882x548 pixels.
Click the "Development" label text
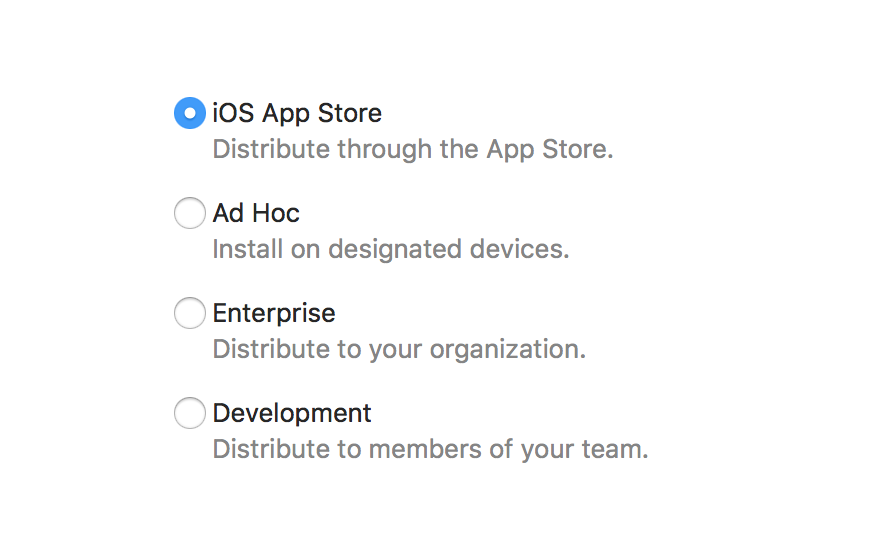[x=292, y=413]
